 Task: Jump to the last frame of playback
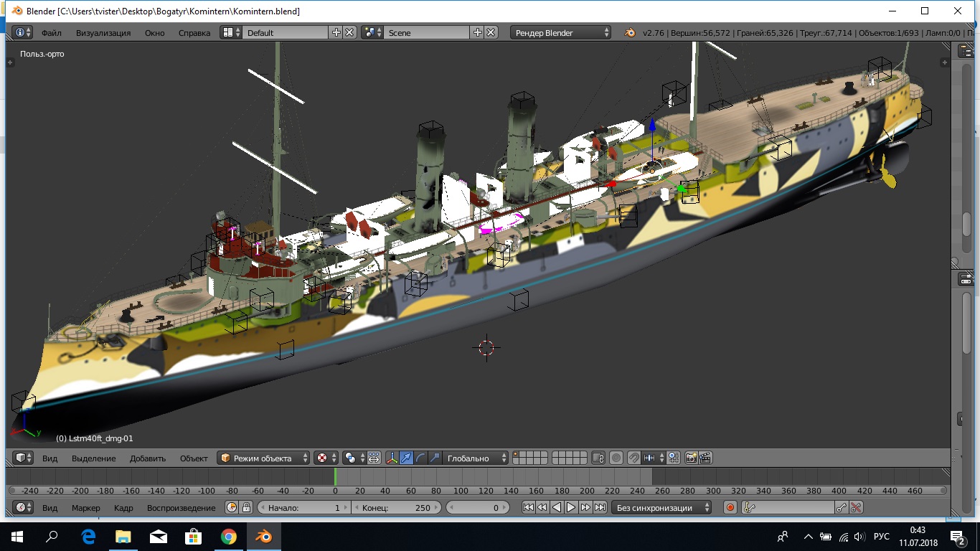pyautogui.click(x=600, y=507)
